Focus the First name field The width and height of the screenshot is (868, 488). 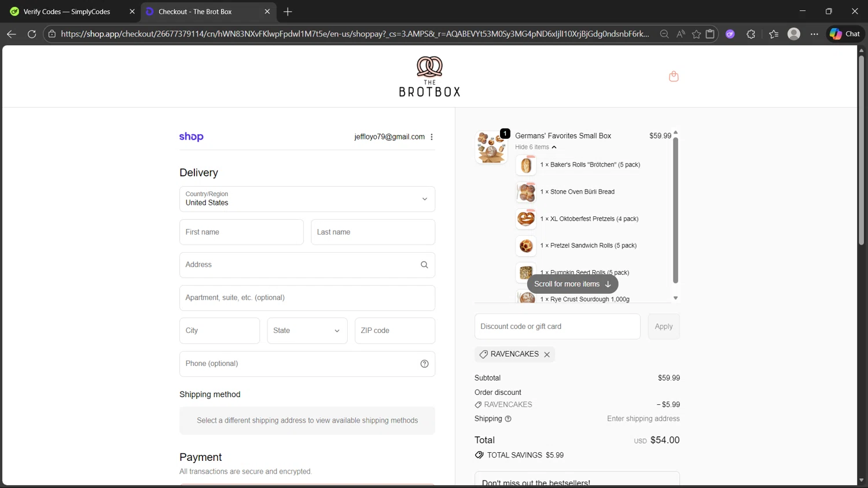tap(241, 232)
